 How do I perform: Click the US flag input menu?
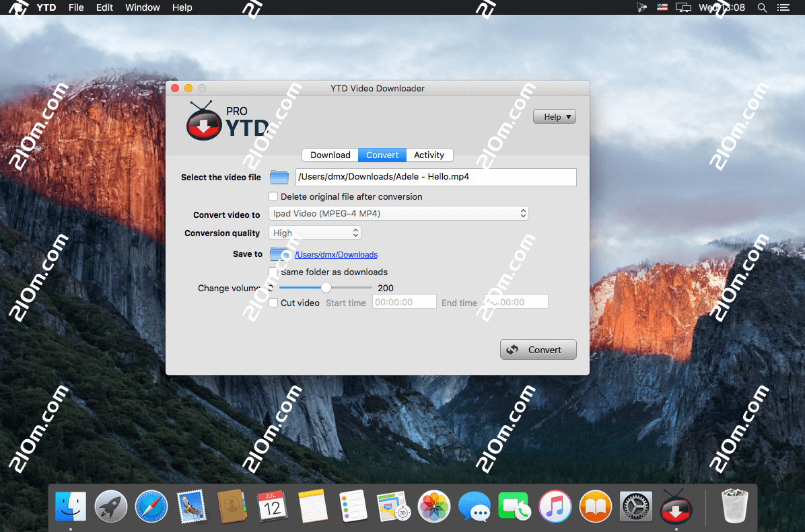pyautogui.click(x=662, y=7)
